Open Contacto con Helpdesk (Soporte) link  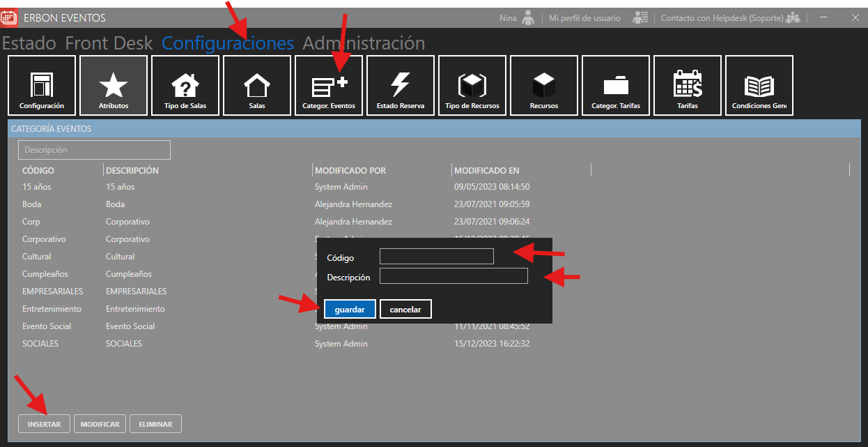[722, 18]
